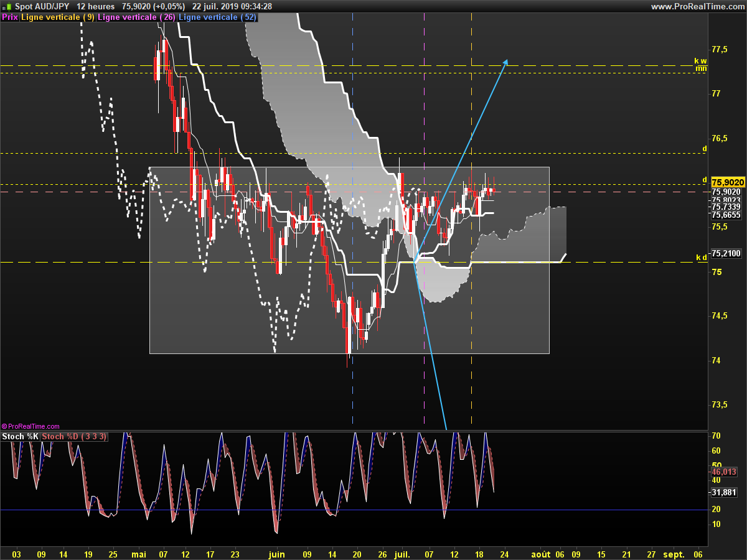Open the Ligne verticale (26) label
This screenshot has width=747, height=560.
pos(137,17)
